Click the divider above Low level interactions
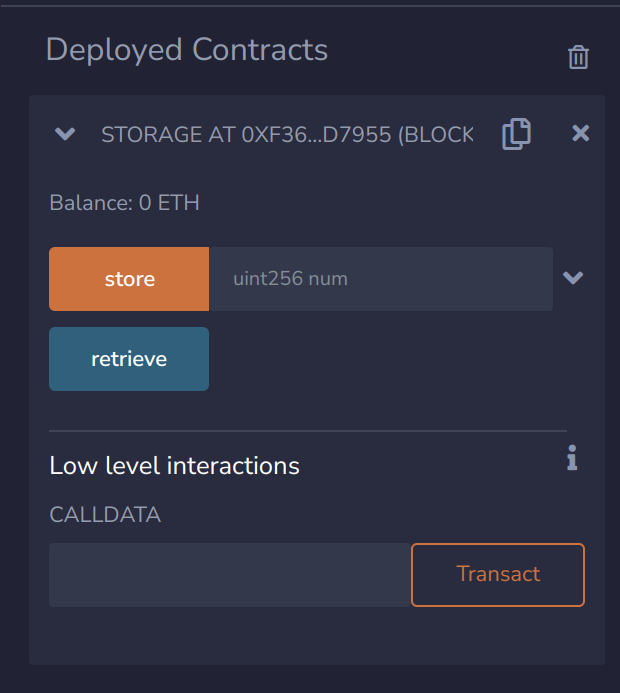Screen dimensions: 620x693 [308, 431]
